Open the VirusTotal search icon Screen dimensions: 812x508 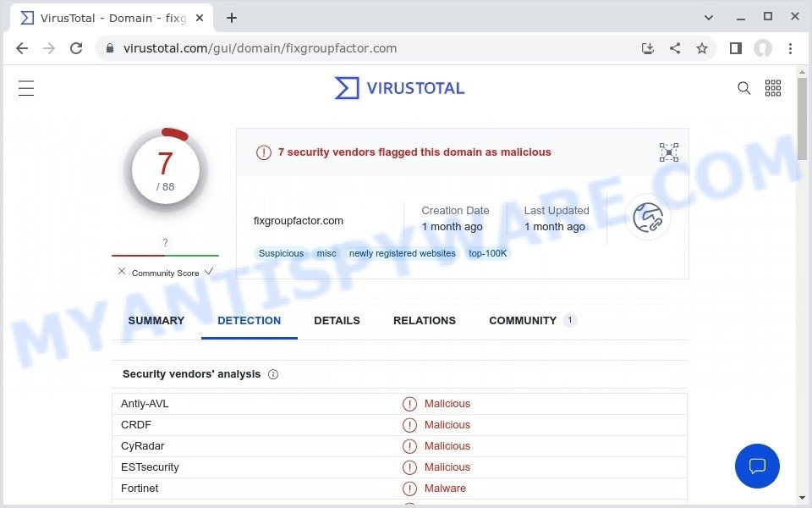[743, 88]
